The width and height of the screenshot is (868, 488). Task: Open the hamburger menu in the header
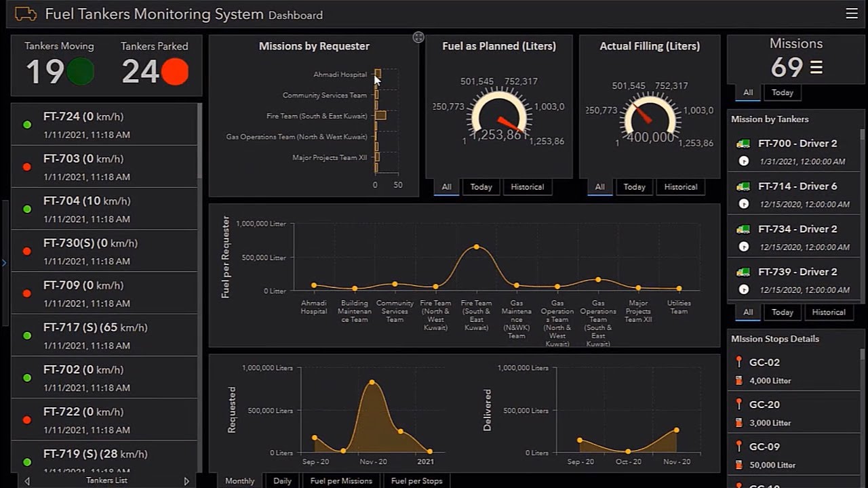[852, 14]
